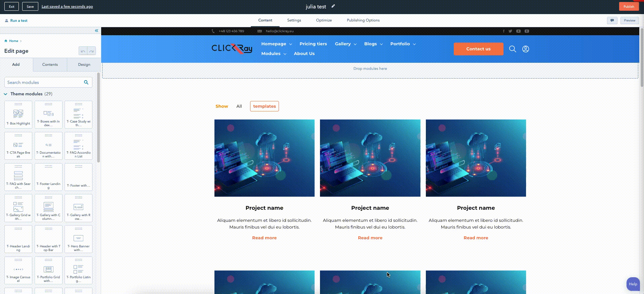644x294 pixels.
Task: Select the T- Portfolio Listing module
Action: point(78,271)
